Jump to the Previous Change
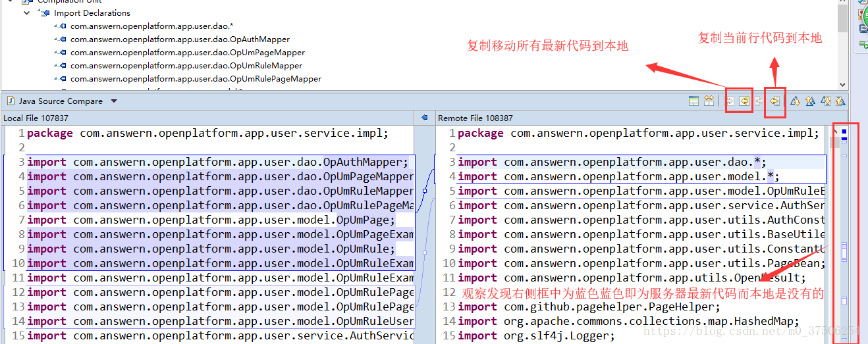The image size is (868, 344). pyautogui.click(x=840, y=101)
